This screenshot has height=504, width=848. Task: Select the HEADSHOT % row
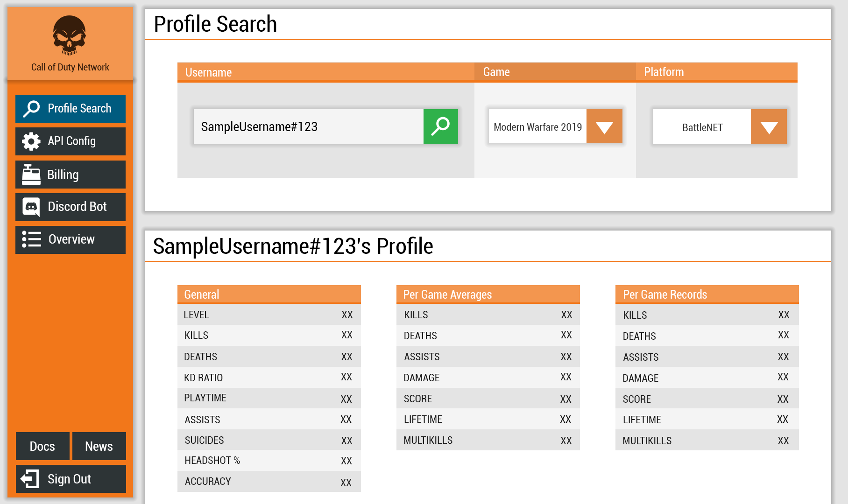pyautogui.click(x=269, y=461)
